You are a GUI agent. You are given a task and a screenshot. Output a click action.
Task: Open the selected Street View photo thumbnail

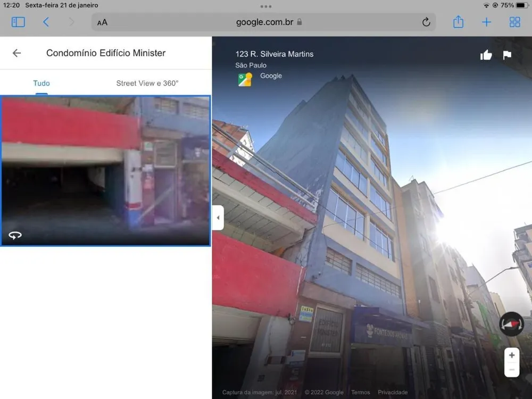[105, 171]
